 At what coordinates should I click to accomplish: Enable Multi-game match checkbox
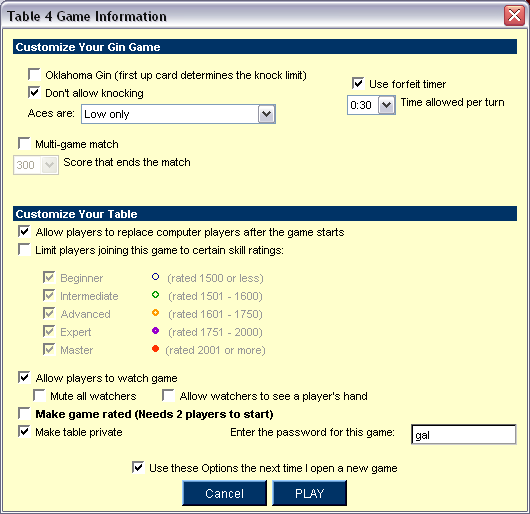[x=24, y=143]
